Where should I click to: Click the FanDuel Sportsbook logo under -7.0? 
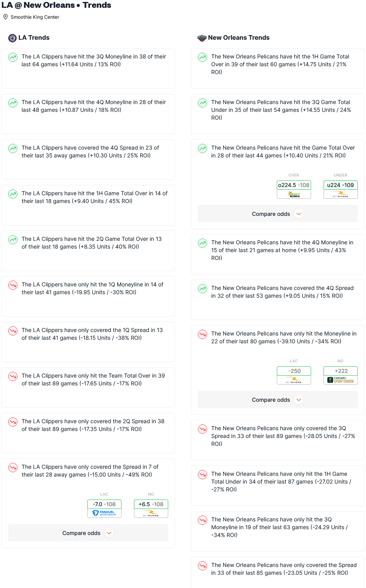click(104, 513)
